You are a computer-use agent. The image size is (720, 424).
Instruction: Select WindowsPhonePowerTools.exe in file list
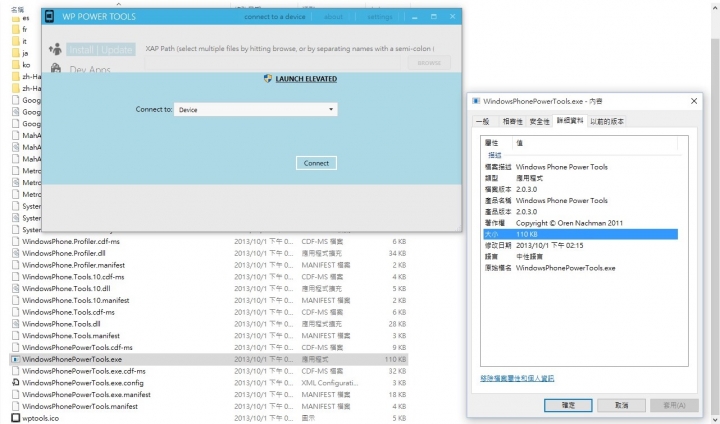(x=208, y=359)
